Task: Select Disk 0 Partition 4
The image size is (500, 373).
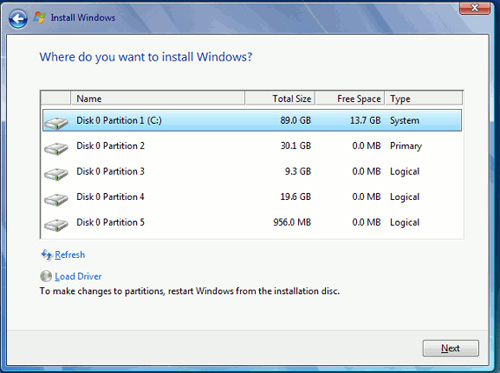Action: tap(252, 197)
